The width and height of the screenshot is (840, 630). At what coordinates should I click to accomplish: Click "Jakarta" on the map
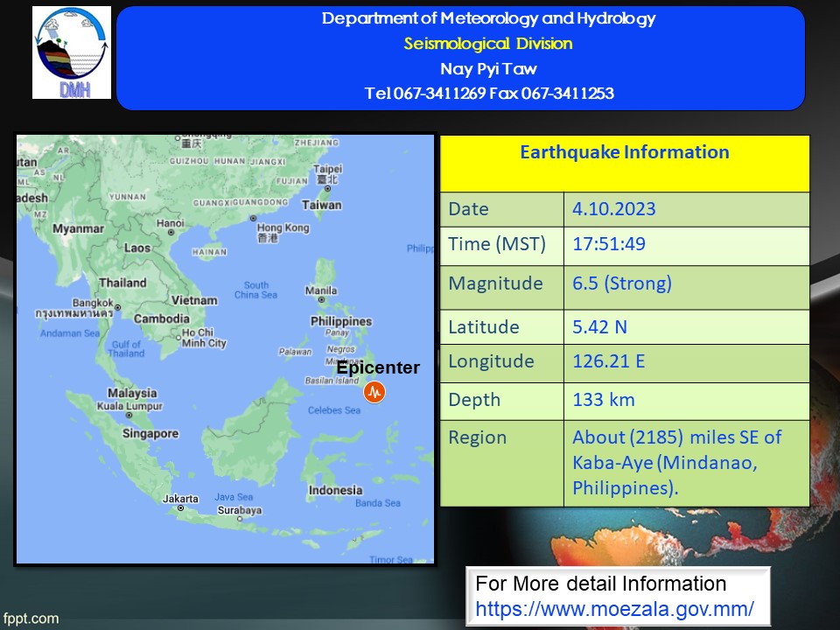point(180,499)
